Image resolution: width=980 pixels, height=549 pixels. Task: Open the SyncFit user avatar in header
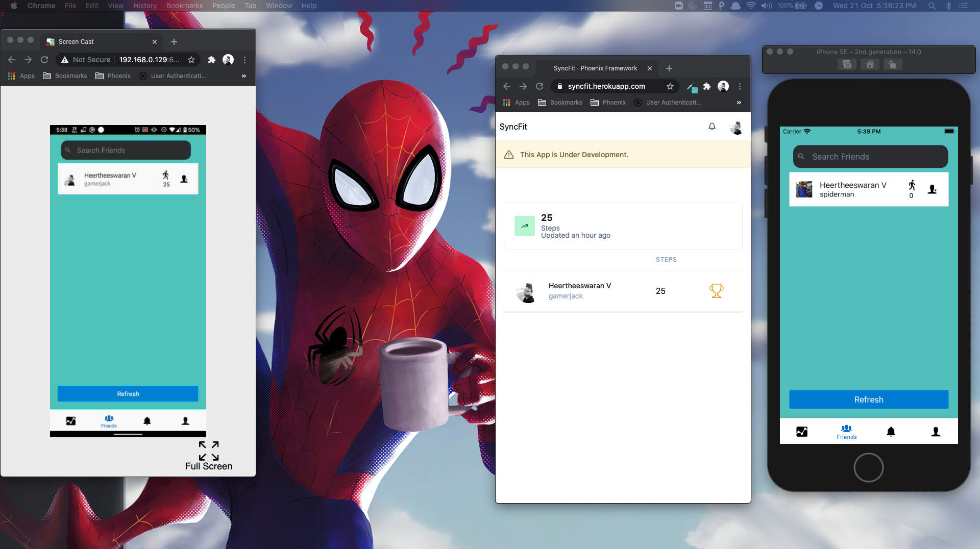click(736, 127)
